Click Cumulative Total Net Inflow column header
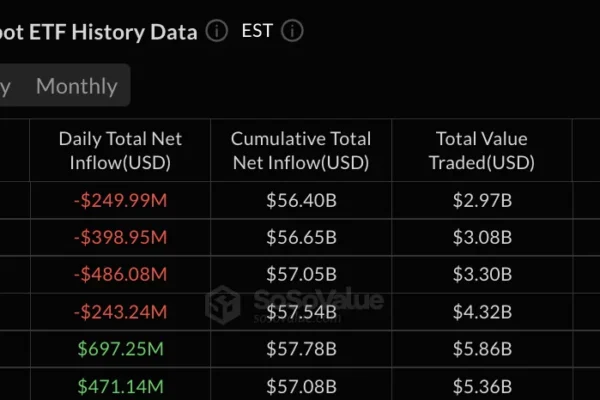The height and width of the screenshot is (400, 600). [x=301, y=150]
